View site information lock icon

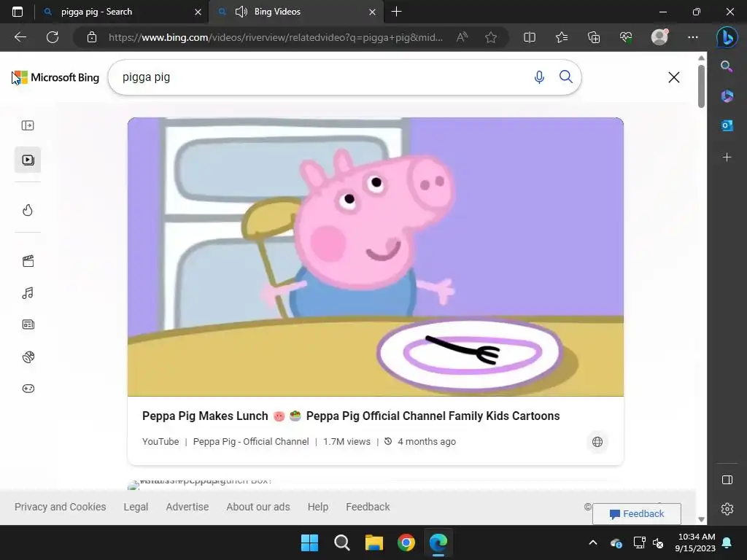pos(92,37)
